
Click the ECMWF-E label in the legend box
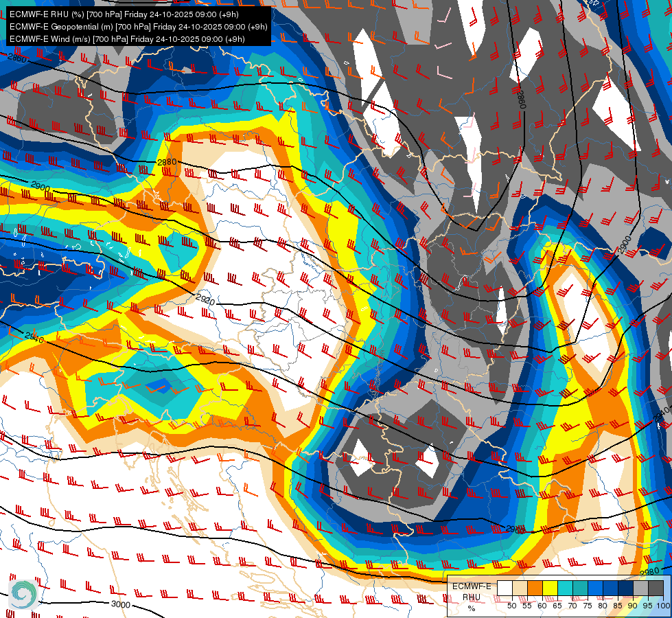(472, 586)
